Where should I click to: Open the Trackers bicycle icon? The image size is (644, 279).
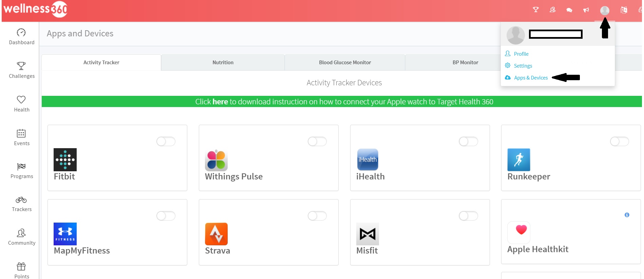tap(21, 200)
